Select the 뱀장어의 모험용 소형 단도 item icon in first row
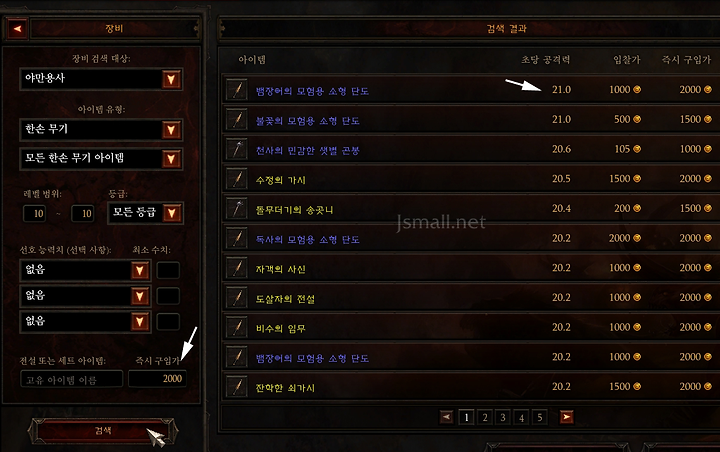720x452 pixels. [x=237, y=90]
